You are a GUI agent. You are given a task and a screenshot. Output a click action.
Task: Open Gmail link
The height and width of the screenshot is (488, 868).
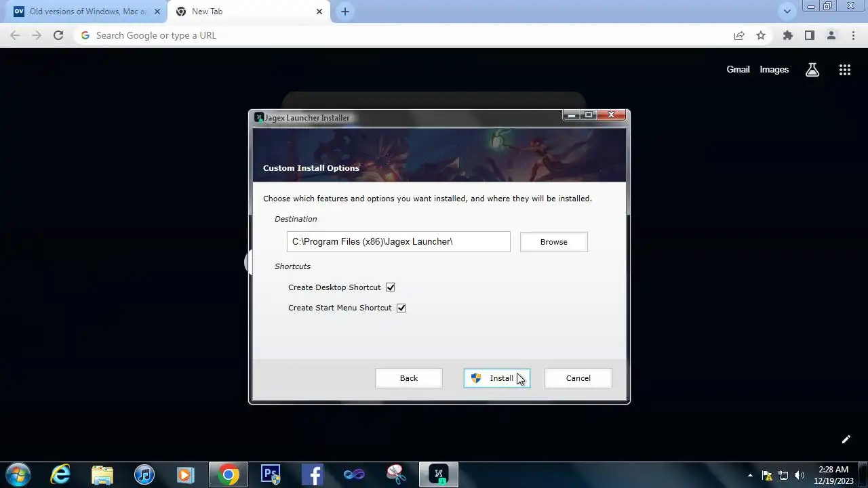pos(738,69)
